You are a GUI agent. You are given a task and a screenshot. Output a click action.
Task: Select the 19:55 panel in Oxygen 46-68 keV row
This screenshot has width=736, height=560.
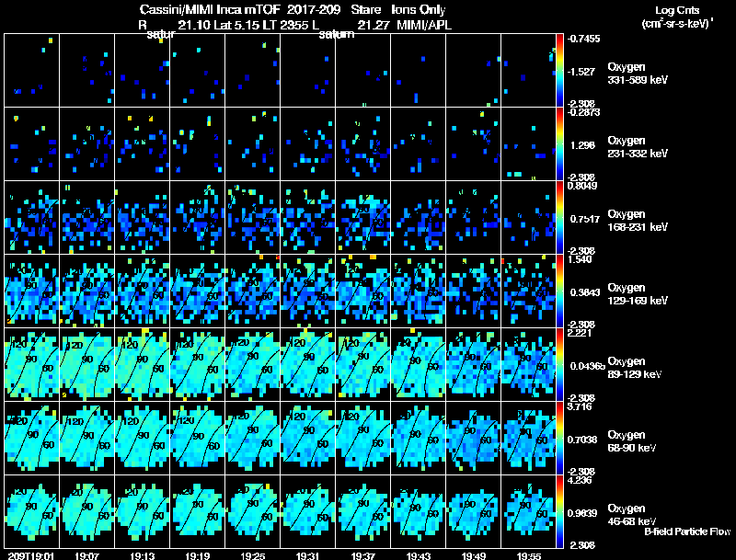(x=528, y=511)
